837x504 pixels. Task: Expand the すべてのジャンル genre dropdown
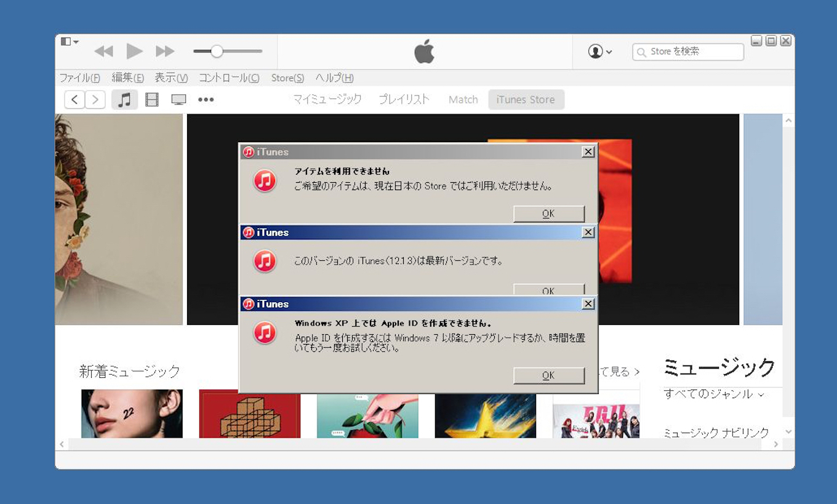714,394
